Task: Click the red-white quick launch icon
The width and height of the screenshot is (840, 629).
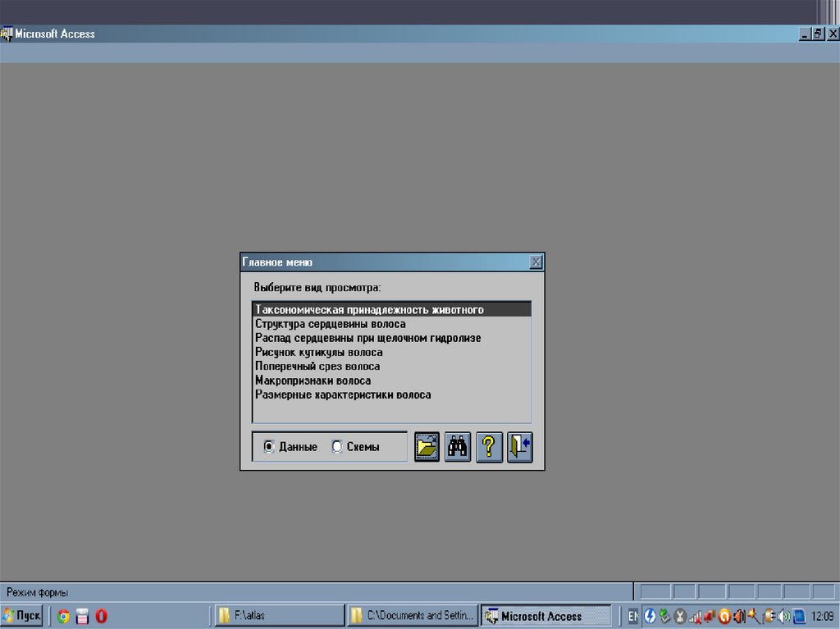Action: click(82, 616)
